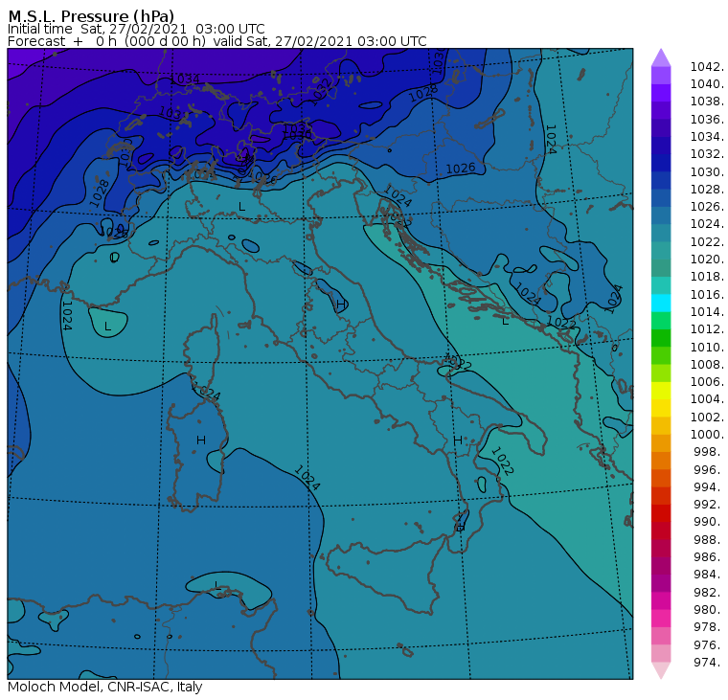Pick the magenta swatch between 980 and 982
Image resolution: width=728 pixels, height=700 pixels.
(x=661, y=600)
